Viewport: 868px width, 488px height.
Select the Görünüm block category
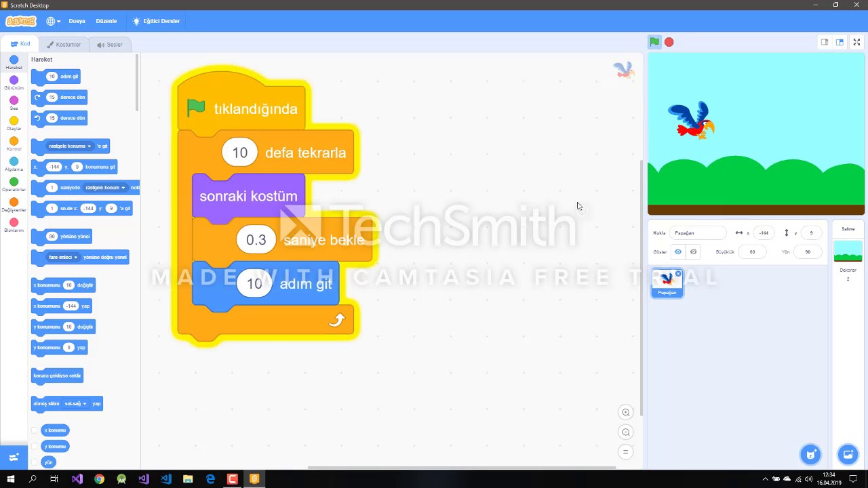point(14,83)
